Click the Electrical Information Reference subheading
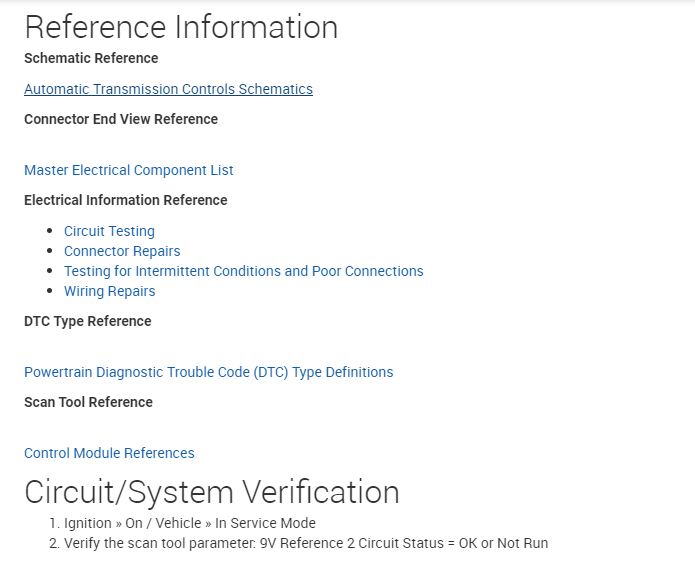Viewport: 695px width, 564px height. (126, 200)
